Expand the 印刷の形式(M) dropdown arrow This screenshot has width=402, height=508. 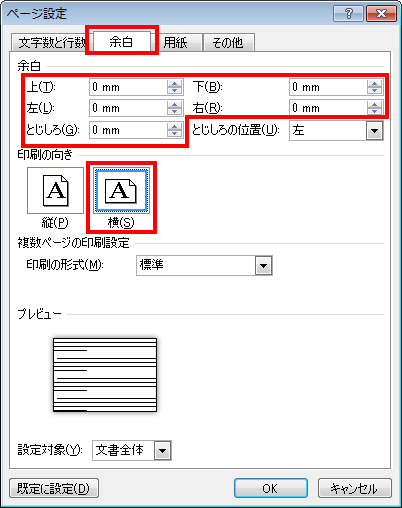click(264, 265)
